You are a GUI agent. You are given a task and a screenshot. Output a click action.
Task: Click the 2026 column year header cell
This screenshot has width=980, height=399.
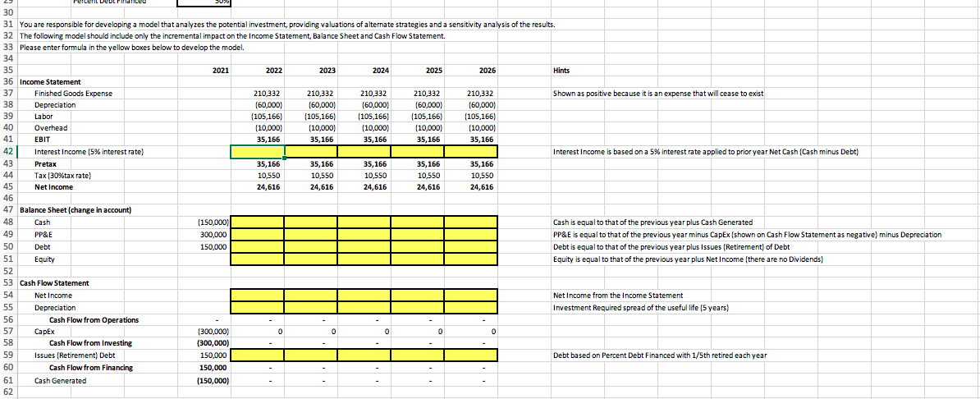(471, 71)
